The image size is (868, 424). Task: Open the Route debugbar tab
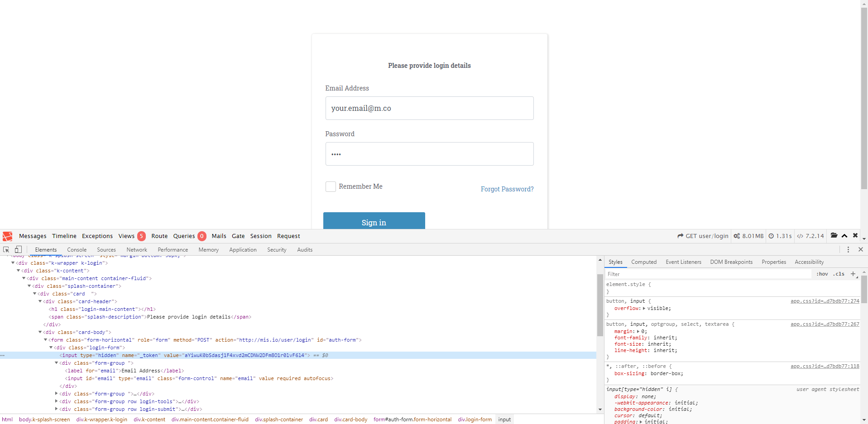point(159,236)
